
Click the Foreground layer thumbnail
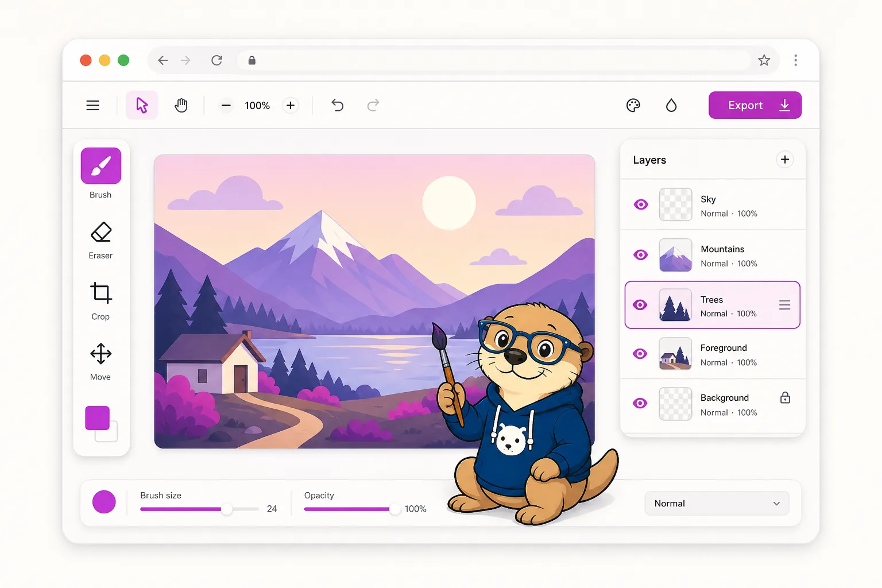pos(675,354)
